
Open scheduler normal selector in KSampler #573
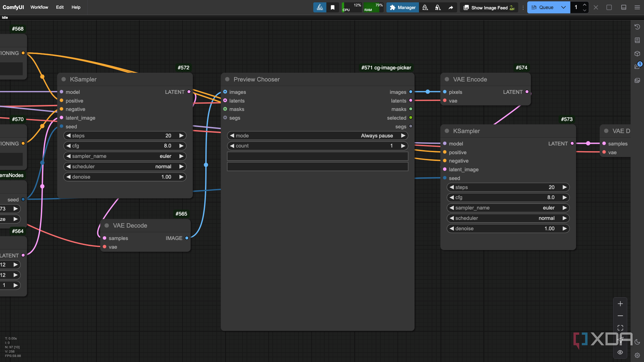coord(508,218)
